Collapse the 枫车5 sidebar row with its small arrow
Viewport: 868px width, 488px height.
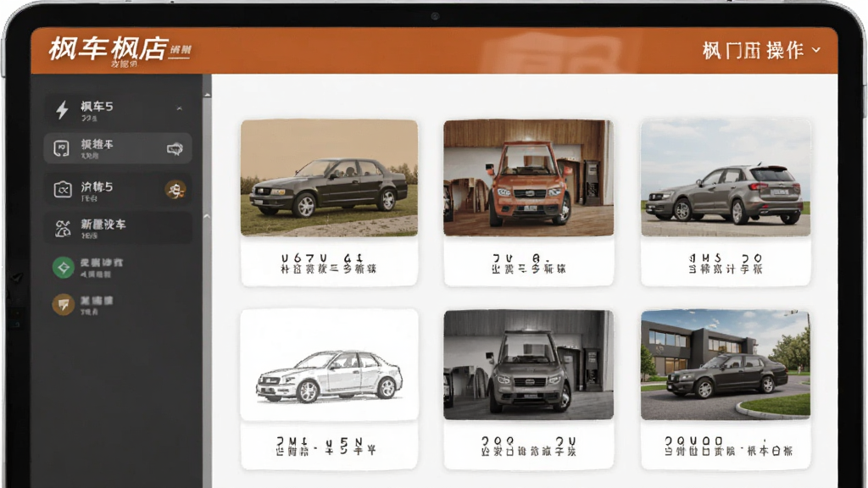pos(180,108)
